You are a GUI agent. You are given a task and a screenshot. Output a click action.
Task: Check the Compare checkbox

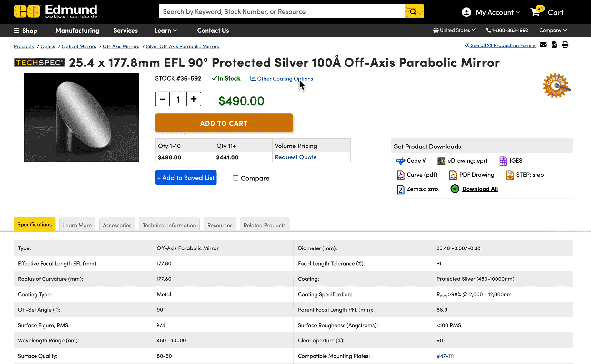click(x=235, y=178)
